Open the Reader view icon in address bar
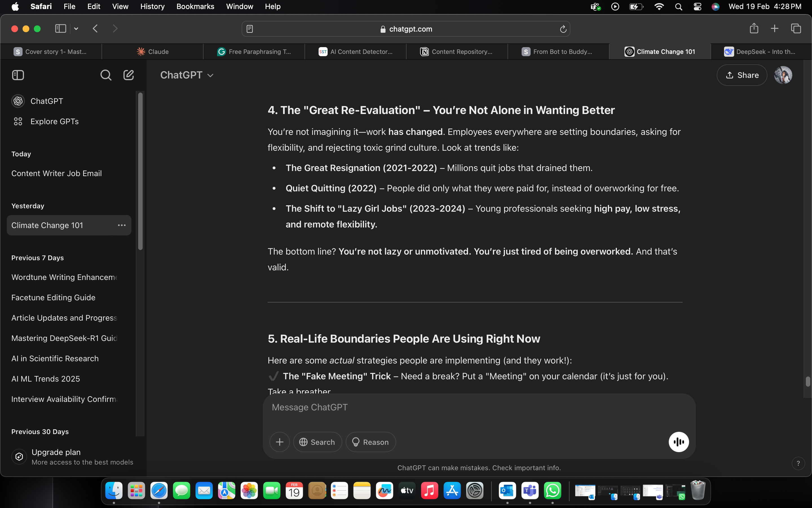This screenshot has width=812, height=508. tap(250, 29)
